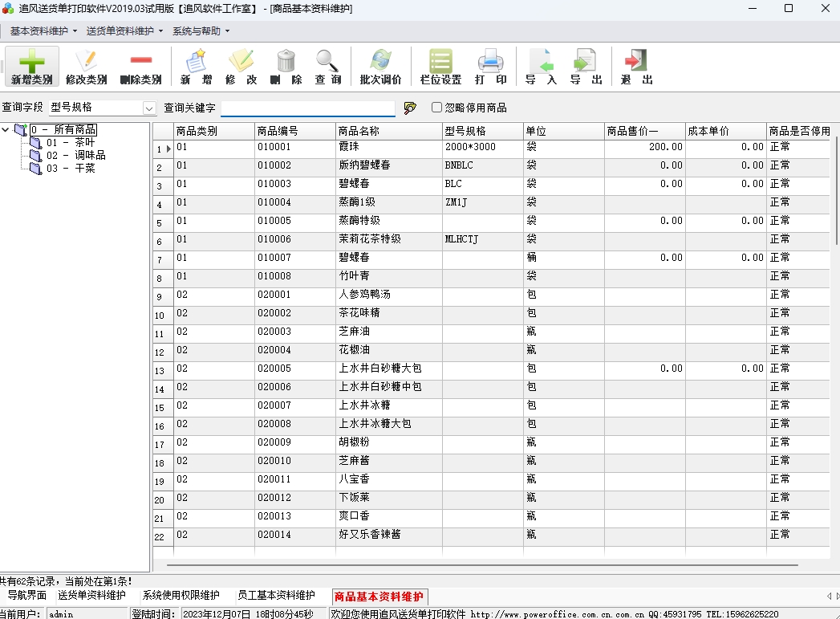Enable the 忽略停用商品 checkbox
This screenshot has height=619, width=840.
[x=436, y=108]
